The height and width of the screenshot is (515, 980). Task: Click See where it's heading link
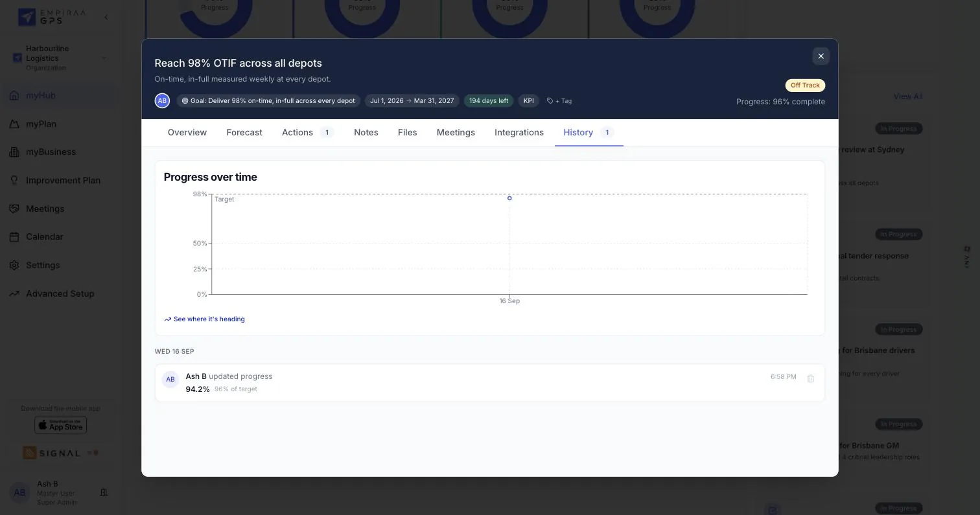204,319
